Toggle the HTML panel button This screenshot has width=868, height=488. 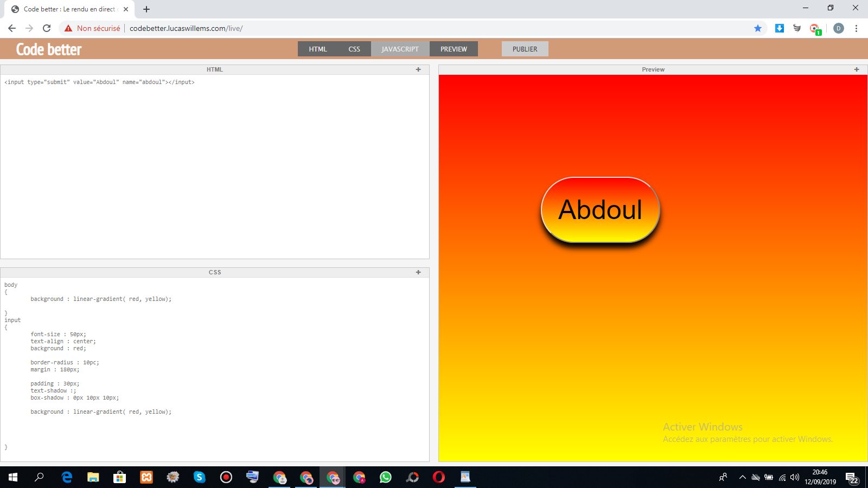[318, 49]
